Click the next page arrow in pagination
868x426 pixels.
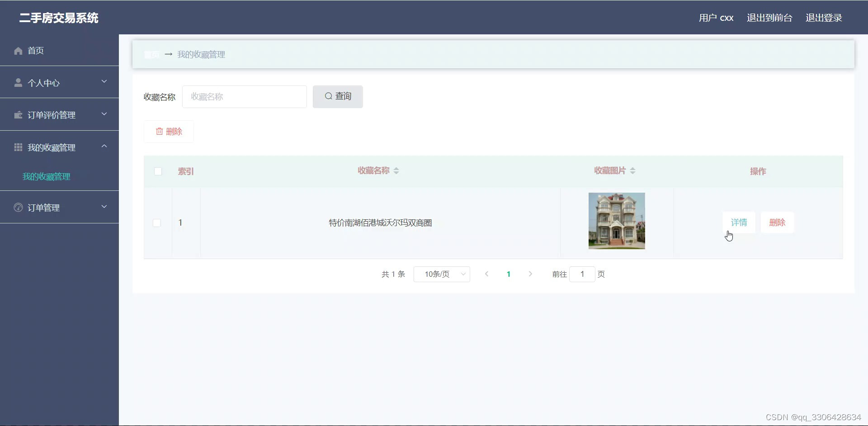tap(530, 274)
